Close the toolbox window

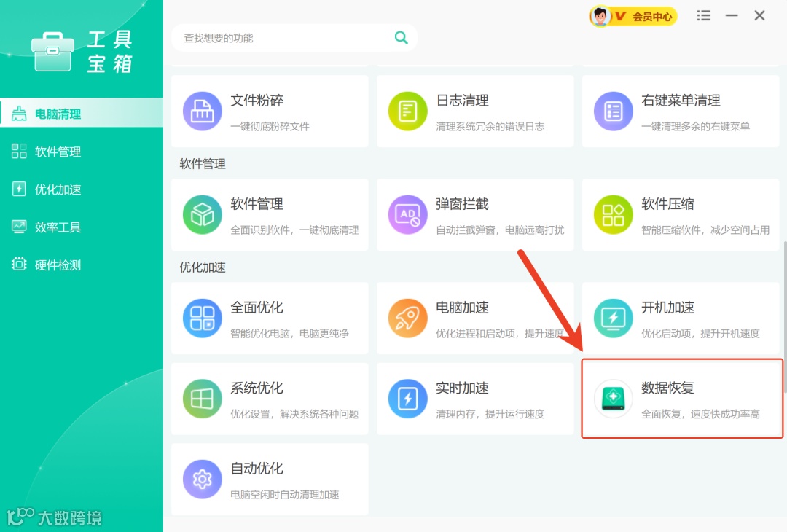coord(759,15)
